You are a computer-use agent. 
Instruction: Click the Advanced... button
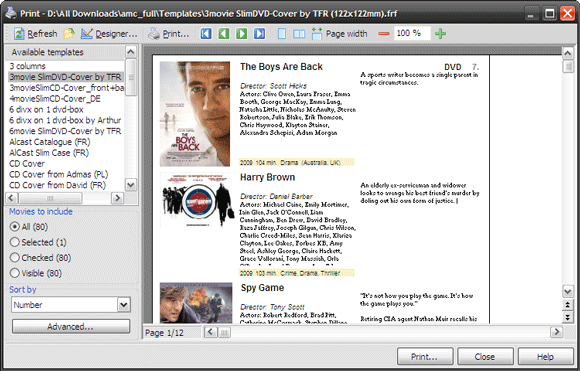[x=71, y=327]
